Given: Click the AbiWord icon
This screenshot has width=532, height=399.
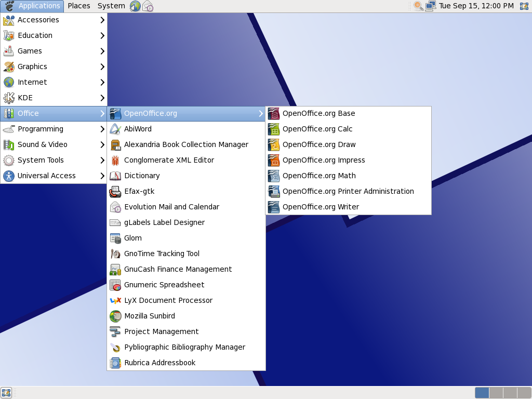Looking at the screenshot, I should (x=115, y=129).
